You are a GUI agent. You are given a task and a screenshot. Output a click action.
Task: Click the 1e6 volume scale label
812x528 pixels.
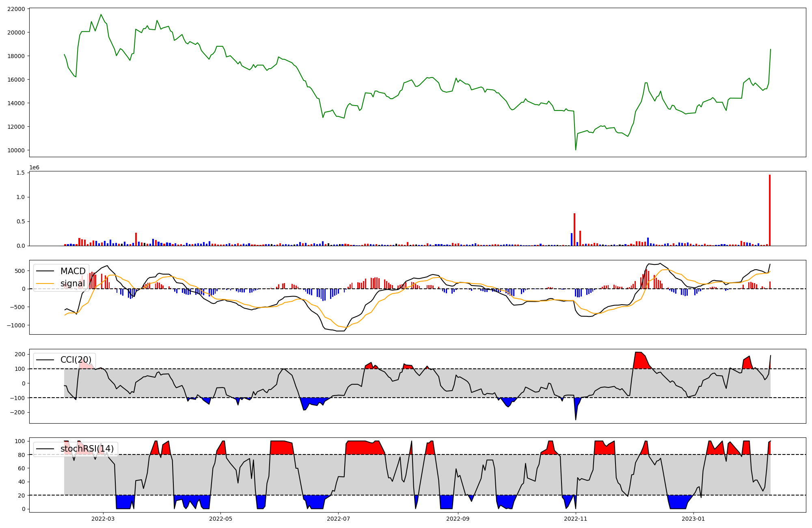[x=35, y=167]
